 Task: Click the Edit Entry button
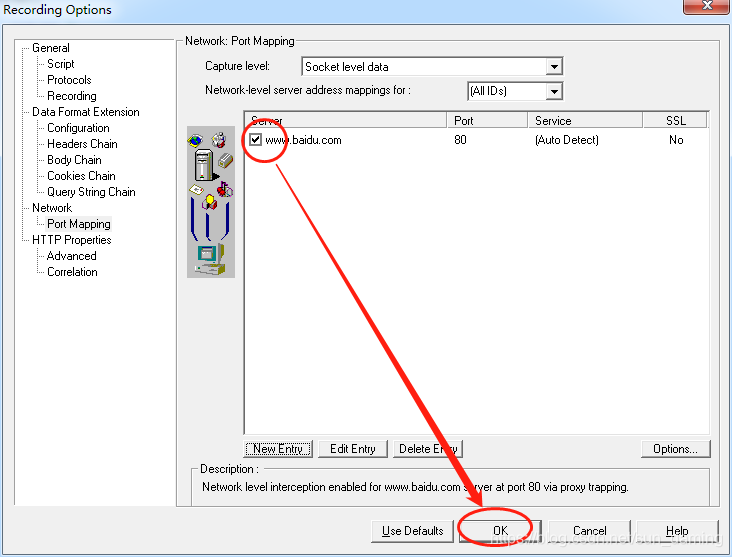(x=353, y=449)
